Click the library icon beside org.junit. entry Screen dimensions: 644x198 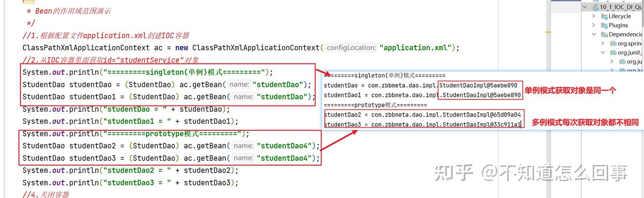click(x=613, y=52)
